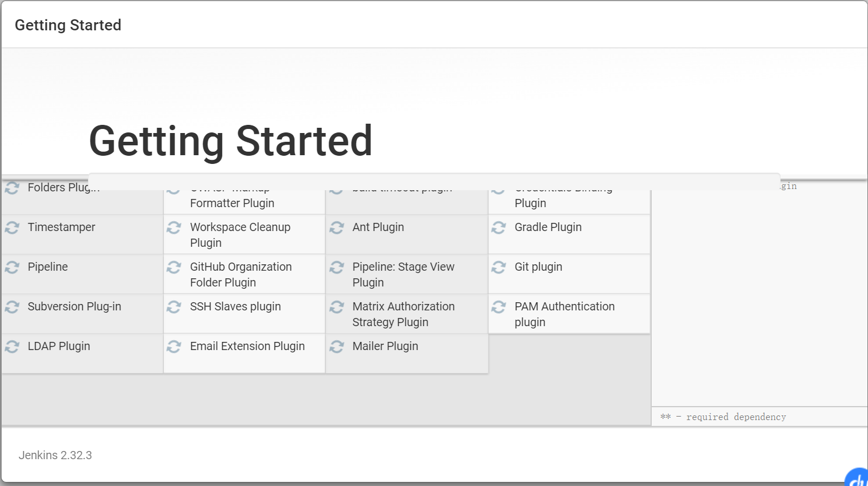
Task: Click the Getting Started title in the top bar
Action: [68, 25]
